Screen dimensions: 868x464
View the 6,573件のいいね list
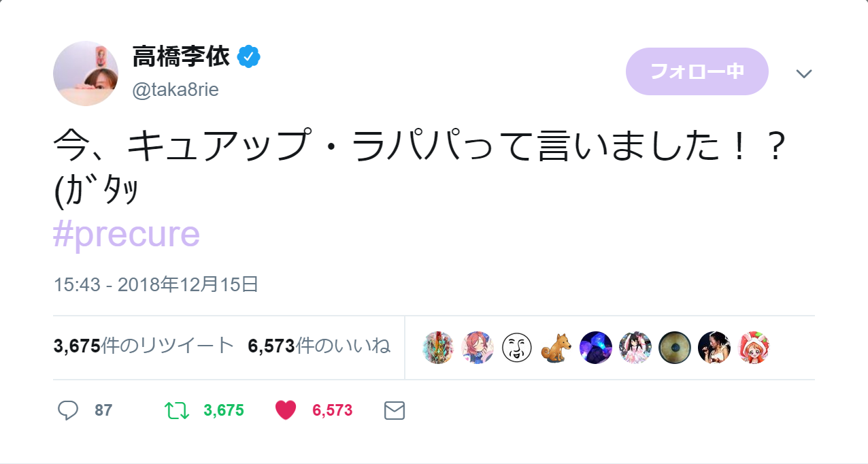[319, 346]
